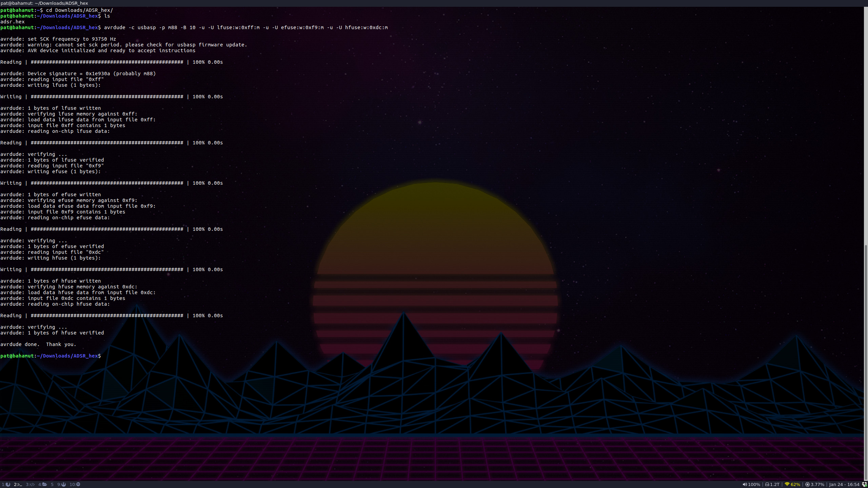Click the disk space drive icon
Image resolution: width=868 pixels, height=488 pixels.
pos(767,484)
